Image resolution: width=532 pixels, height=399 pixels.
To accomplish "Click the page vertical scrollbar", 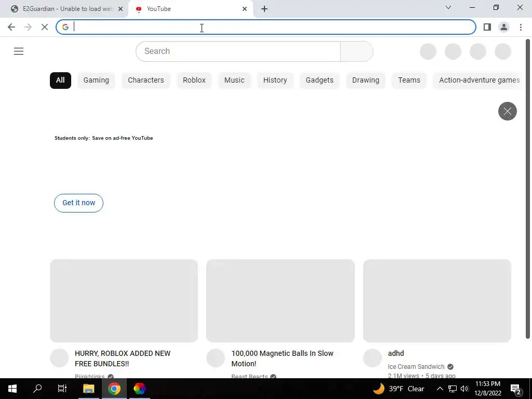I will (x=528, y=189).
